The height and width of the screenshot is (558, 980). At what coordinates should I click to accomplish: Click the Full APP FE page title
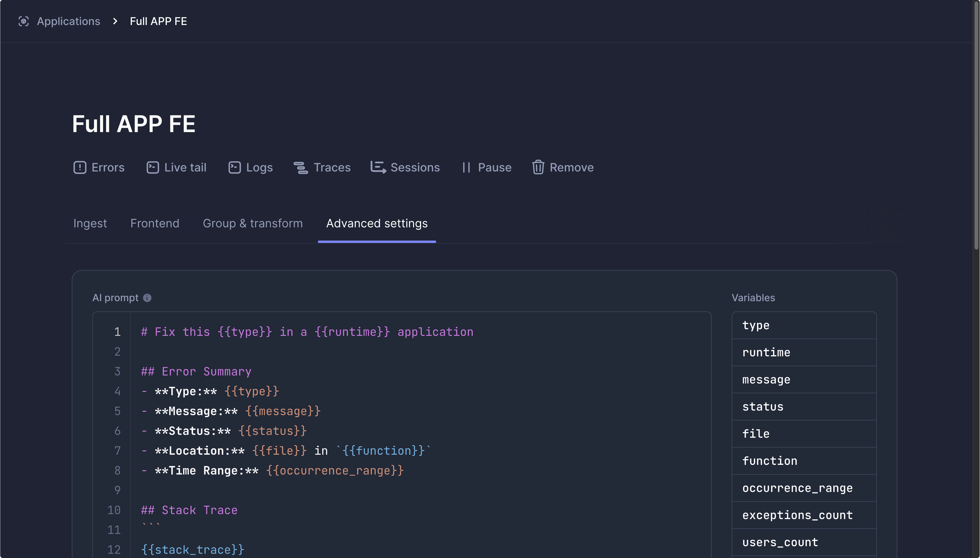click(134, 124)
